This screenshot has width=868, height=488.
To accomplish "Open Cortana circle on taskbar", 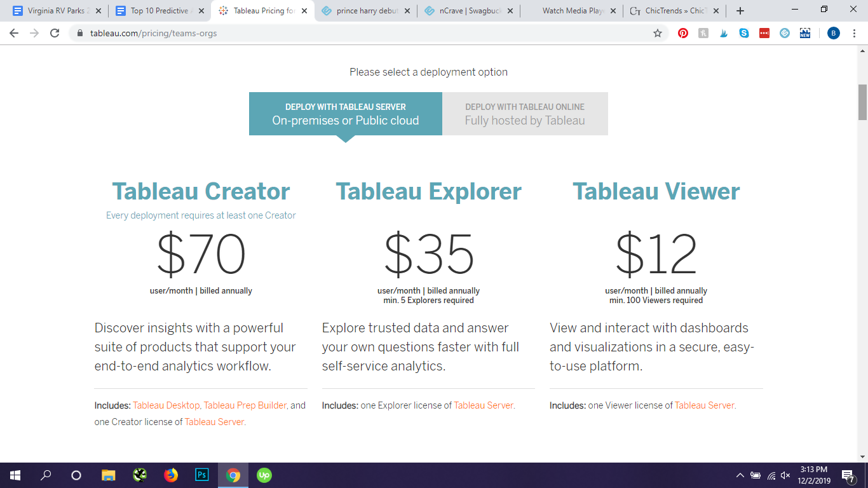I will tap(76, 475).
